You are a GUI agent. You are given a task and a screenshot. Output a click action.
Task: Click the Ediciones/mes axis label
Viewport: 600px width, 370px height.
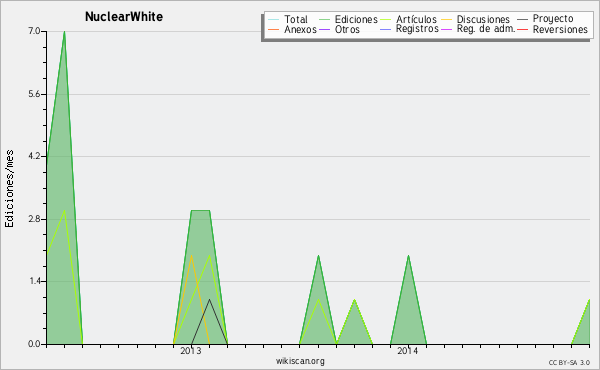coord(9,189)
